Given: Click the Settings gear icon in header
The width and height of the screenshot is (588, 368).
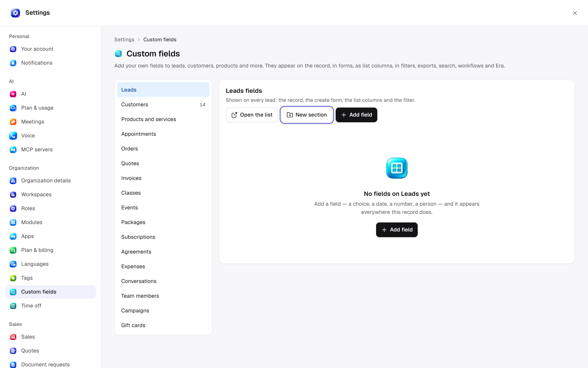Looking at the screenshot, I should [15, 13].
